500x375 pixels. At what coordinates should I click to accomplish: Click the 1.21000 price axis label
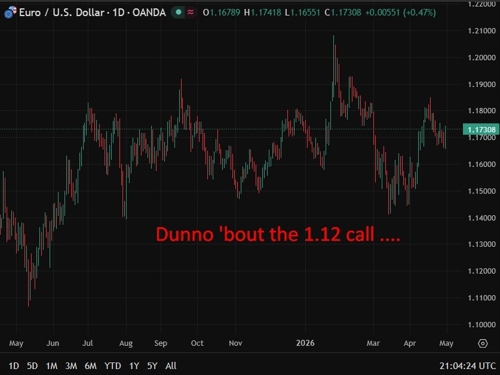click(482, 31)
